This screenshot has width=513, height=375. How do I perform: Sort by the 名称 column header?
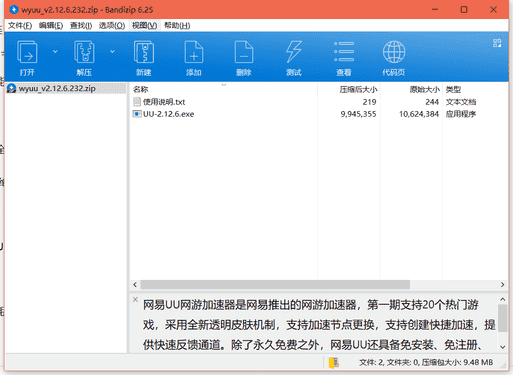[140, 89]
